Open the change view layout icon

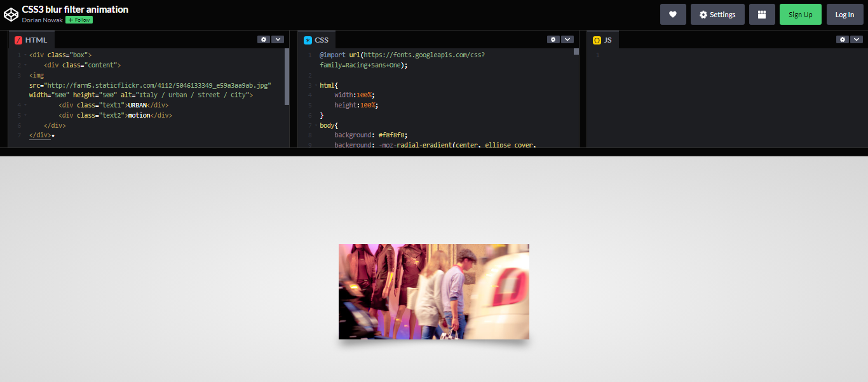762,14
